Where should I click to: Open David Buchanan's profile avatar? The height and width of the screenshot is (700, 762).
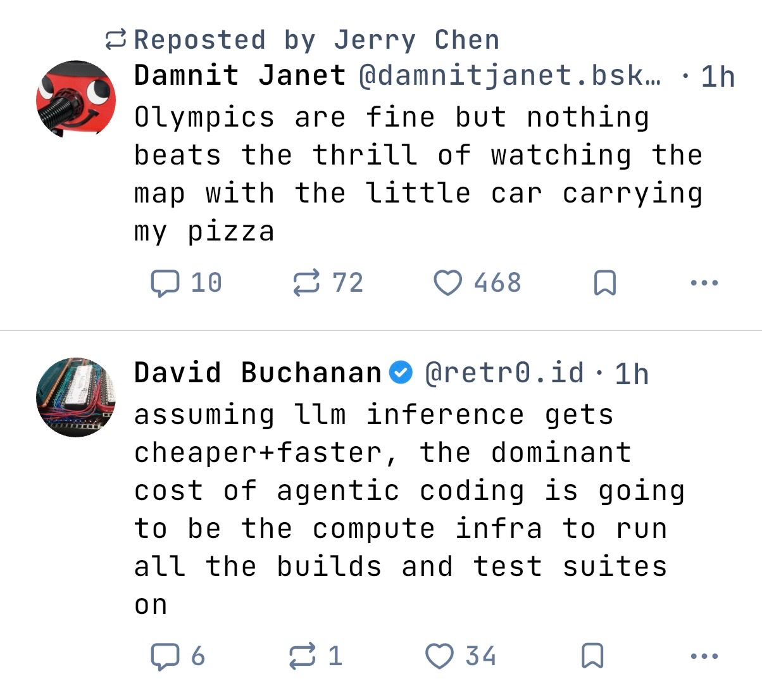pos(76,397)
